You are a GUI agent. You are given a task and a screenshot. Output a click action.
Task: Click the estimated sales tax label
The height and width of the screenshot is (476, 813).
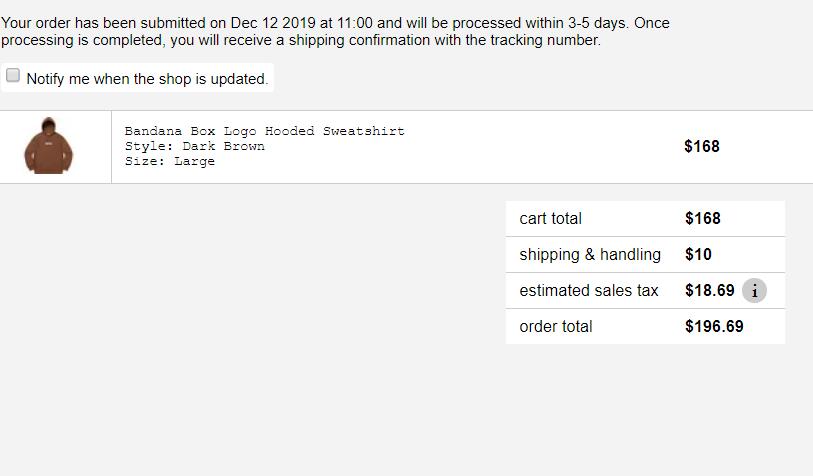(x=589, y=290)
